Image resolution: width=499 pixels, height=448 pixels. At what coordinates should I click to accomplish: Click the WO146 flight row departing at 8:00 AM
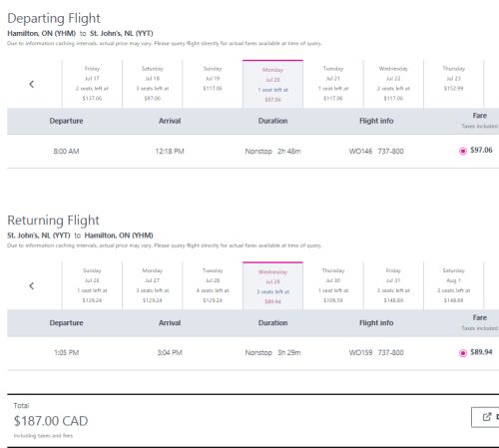(x=252, y=152)
